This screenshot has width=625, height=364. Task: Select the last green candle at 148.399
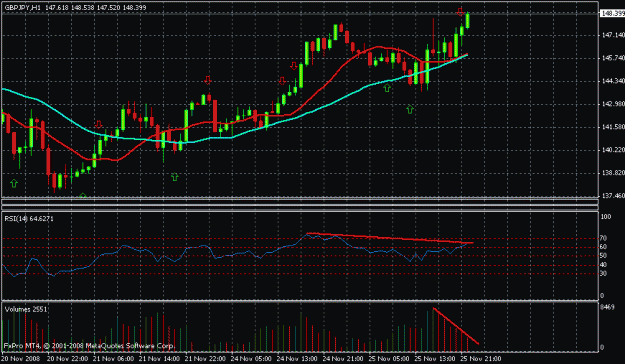468,21
